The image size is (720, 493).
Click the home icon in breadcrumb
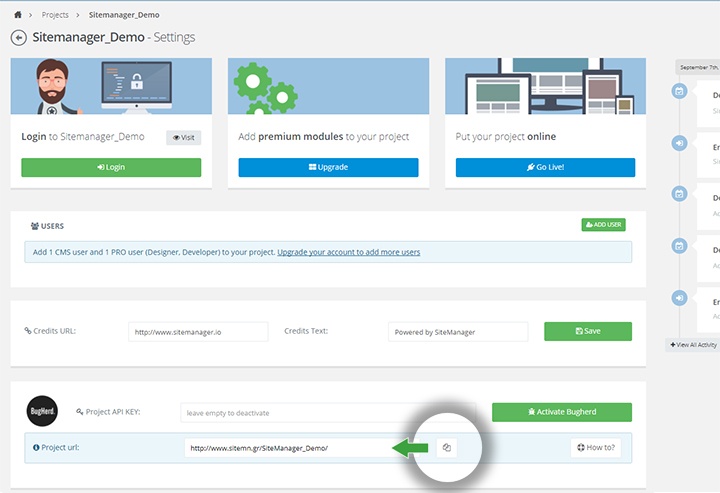point(17,15)
